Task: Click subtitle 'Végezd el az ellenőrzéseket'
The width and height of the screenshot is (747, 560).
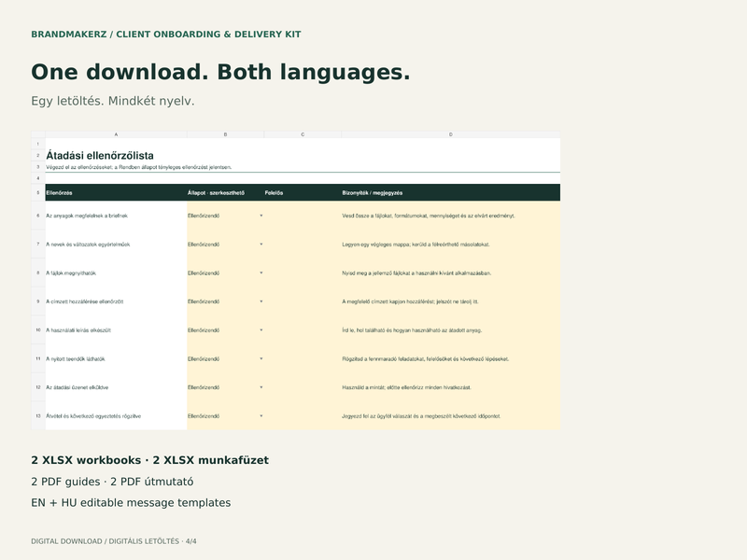Action: pyautogui.click(x=138, y=167)
